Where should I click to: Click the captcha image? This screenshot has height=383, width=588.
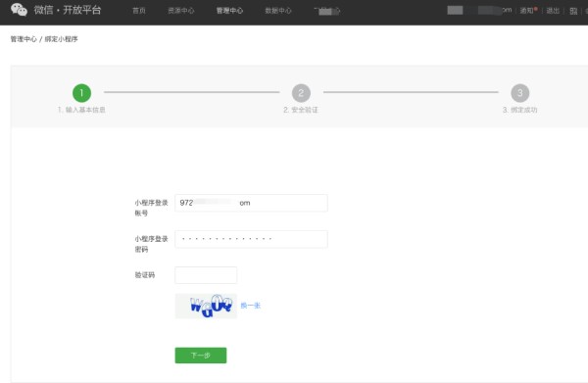[206, 306]
